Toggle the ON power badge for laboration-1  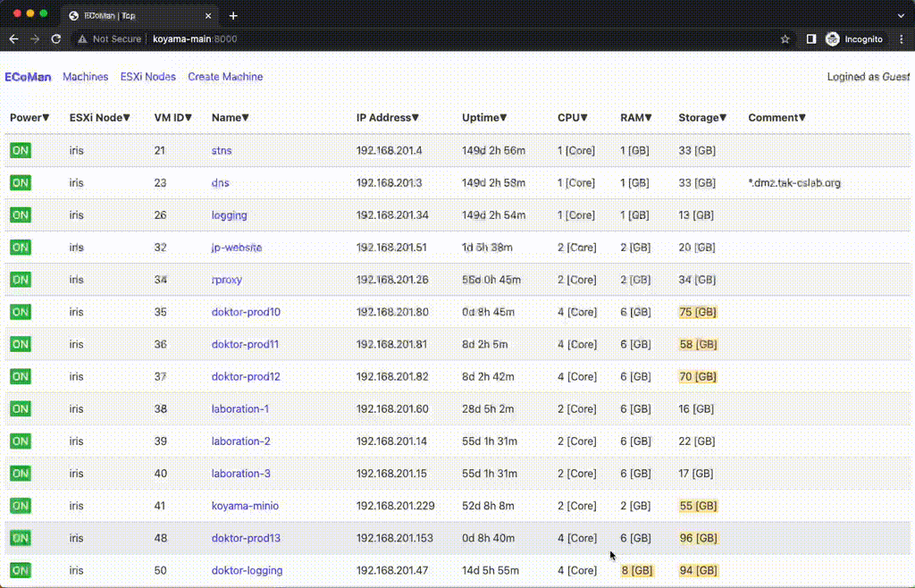pos(21,409)
